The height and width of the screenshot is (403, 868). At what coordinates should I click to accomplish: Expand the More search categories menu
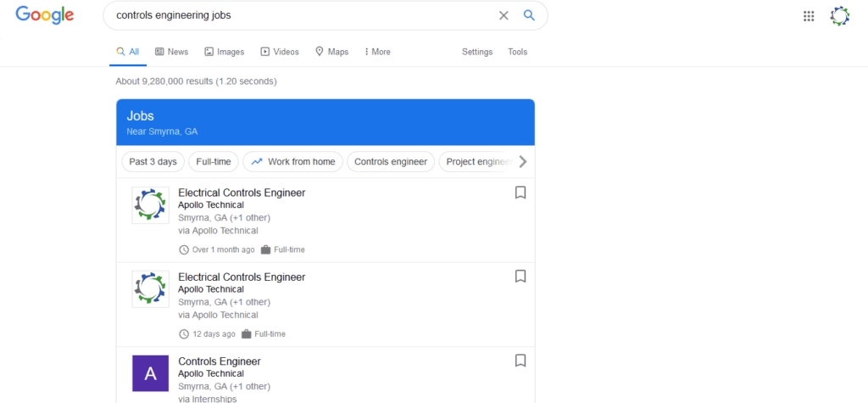point(377,52)
